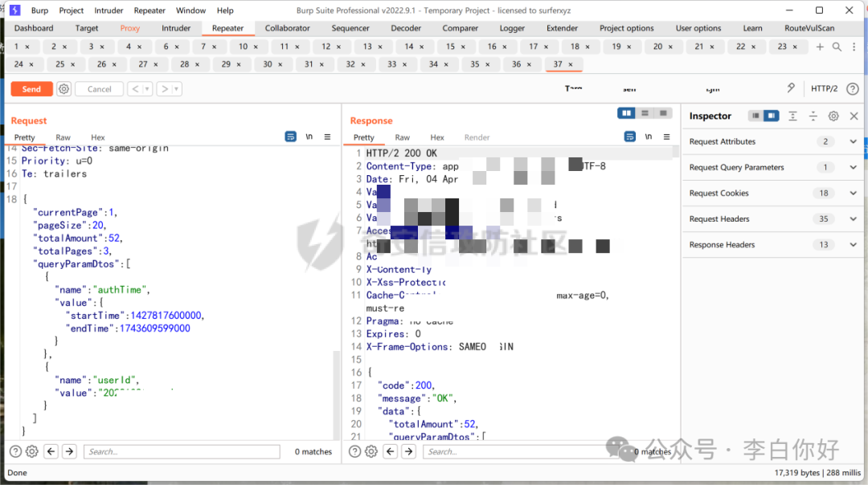Open the Burp menu

(40, 10)
